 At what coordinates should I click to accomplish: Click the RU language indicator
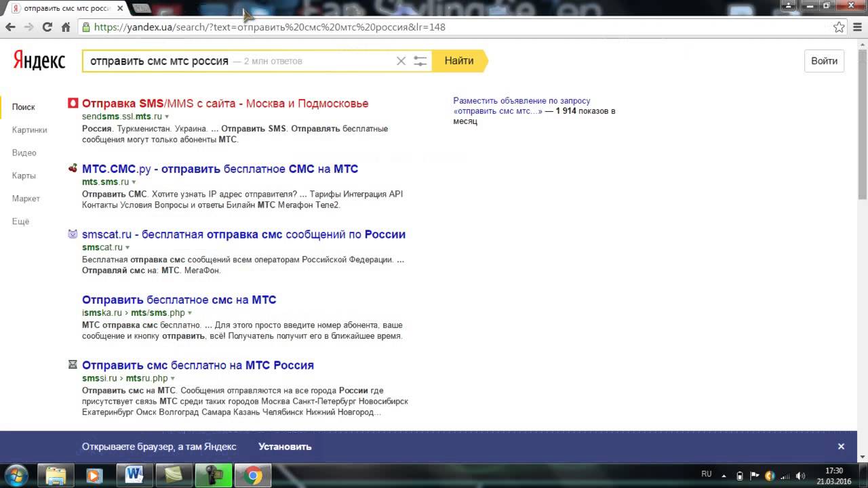706,474
